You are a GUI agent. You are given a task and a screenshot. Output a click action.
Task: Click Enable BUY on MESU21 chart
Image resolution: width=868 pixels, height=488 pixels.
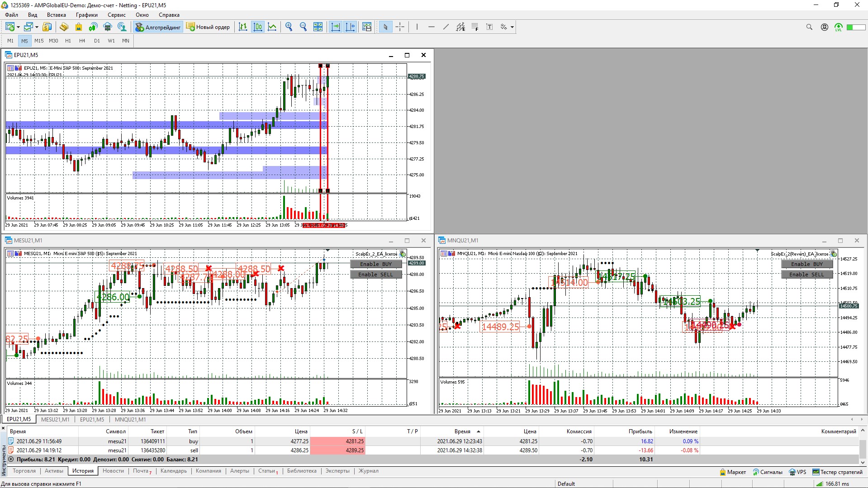[376, 264]
